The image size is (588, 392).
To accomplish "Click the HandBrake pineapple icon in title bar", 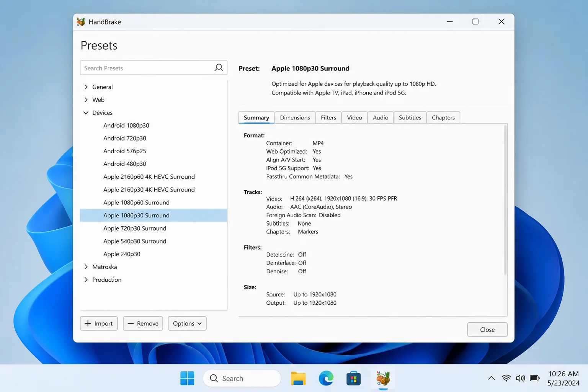I will [81, 22].
